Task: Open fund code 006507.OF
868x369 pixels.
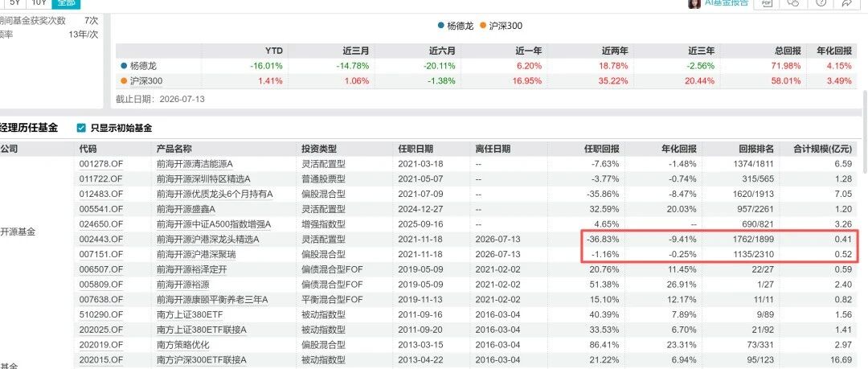Action: [x=100, y=269]
